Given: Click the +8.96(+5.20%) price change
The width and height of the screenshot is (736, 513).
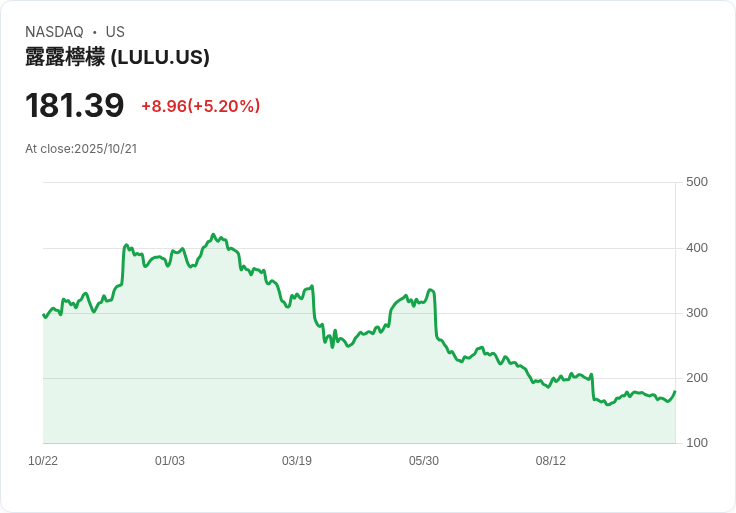Looking at the screenshot, I should pyautogui.click(x=200, y=106).
